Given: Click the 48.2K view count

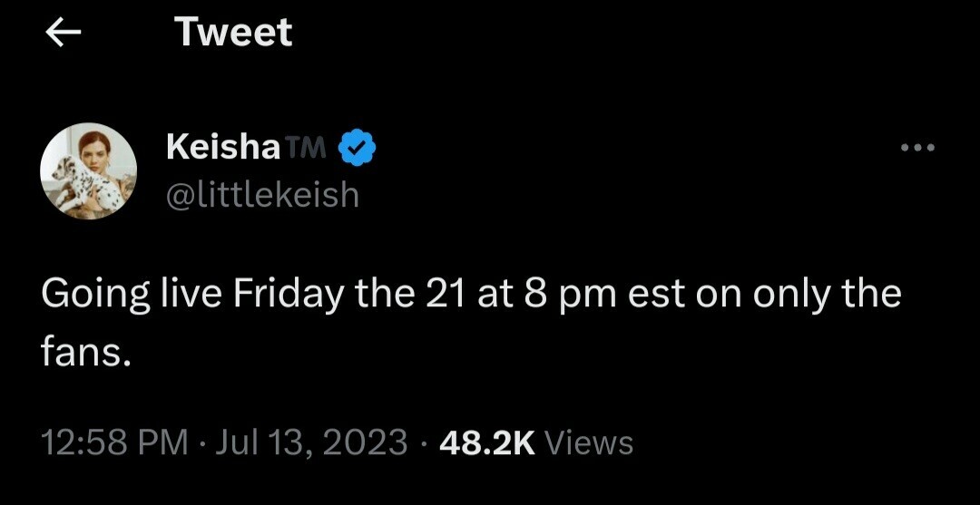Looking at the screenshot, I should click(x=485, y=442).
